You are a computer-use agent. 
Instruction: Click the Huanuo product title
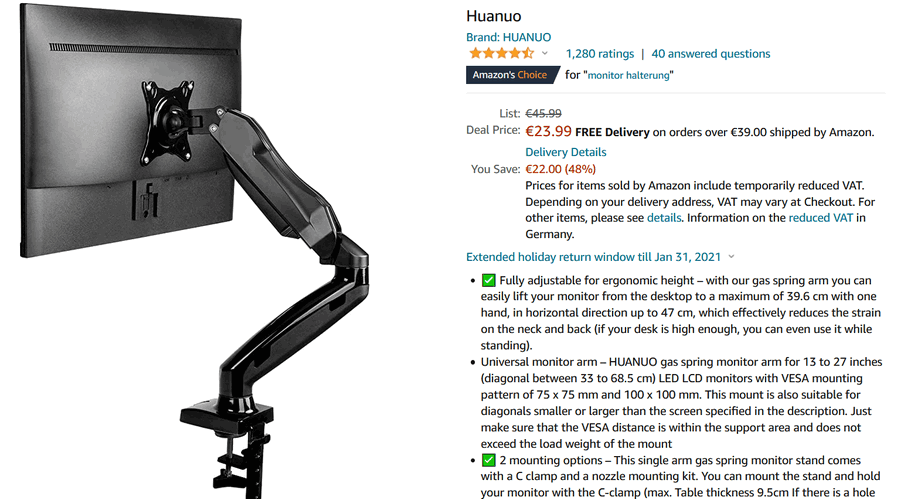point(494,16)
